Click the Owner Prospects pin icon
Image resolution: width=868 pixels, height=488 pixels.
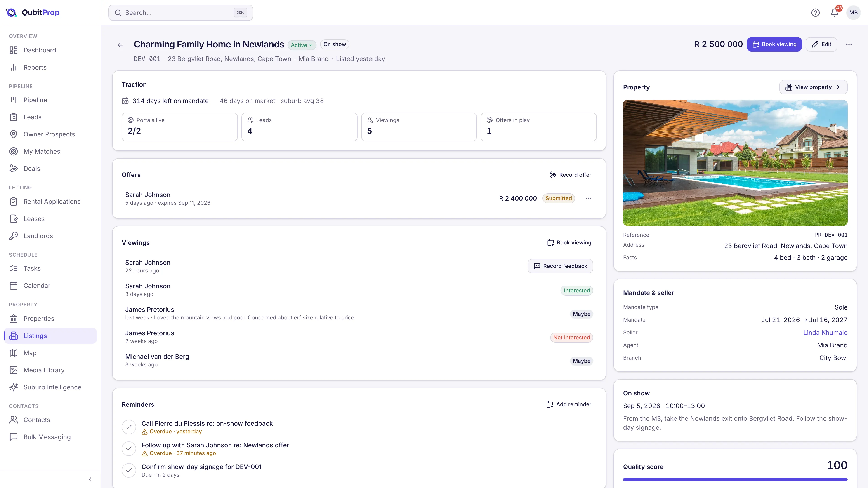[x=14, y=134]
